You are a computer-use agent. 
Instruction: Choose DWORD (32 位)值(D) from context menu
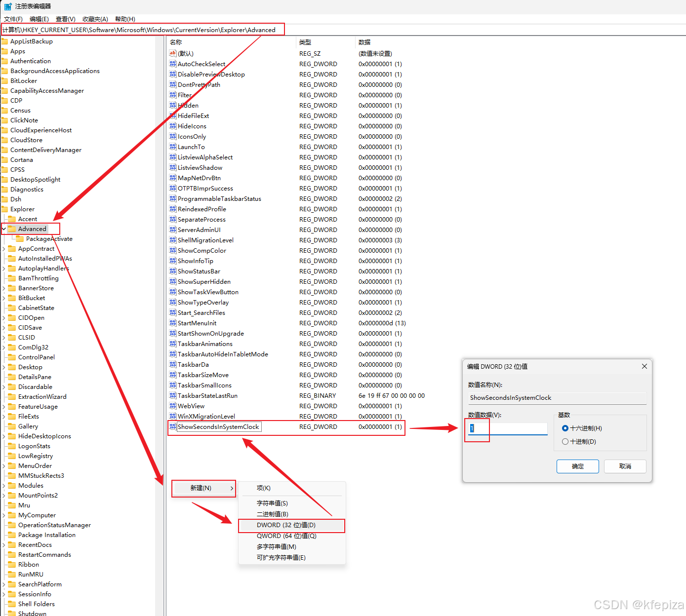291,525
